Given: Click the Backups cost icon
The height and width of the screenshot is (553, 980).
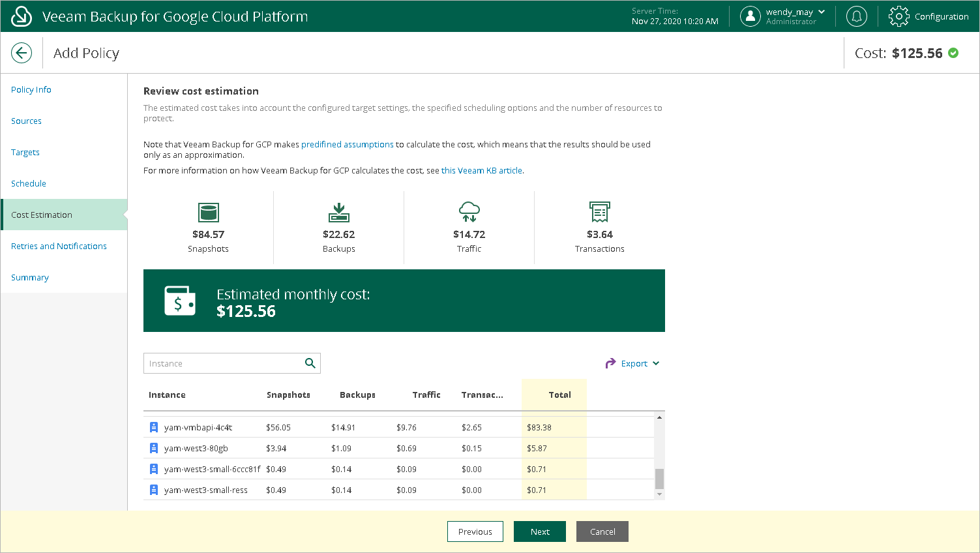Looking at the screenshot, I should (339, 212).
